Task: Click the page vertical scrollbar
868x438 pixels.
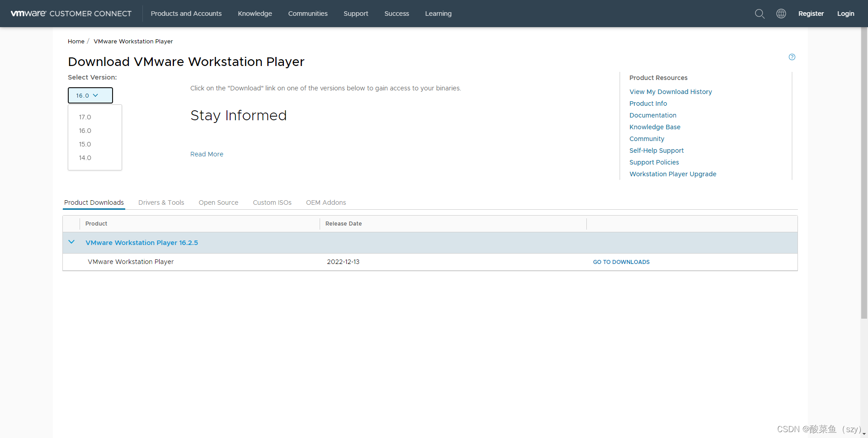Action: (x=864, y=173)
